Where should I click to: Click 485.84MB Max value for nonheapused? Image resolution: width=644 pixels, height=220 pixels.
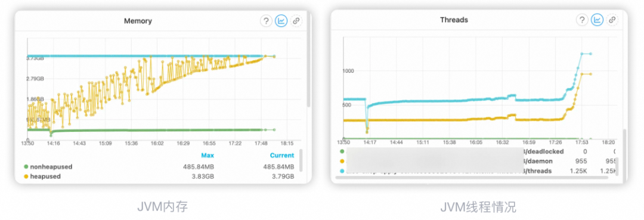pos(199,167)
